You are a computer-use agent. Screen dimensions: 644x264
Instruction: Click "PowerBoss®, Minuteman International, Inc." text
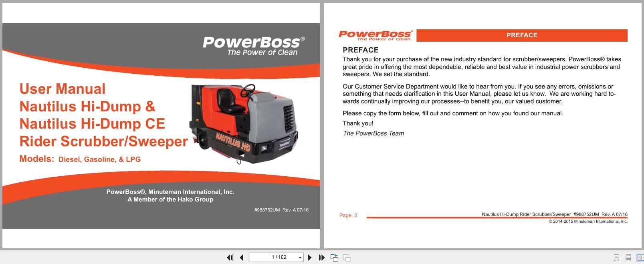[x=170, y=192]
